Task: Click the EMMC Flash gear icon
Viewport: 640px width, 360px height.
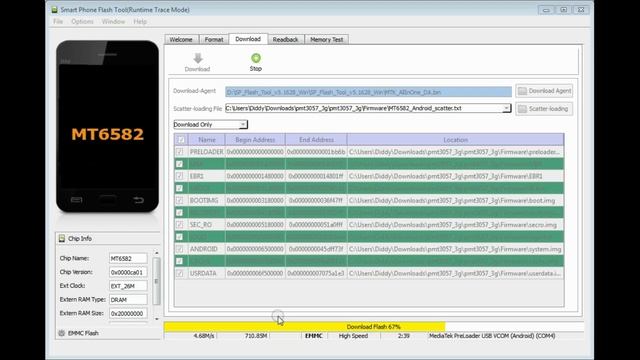Action: 62,333
